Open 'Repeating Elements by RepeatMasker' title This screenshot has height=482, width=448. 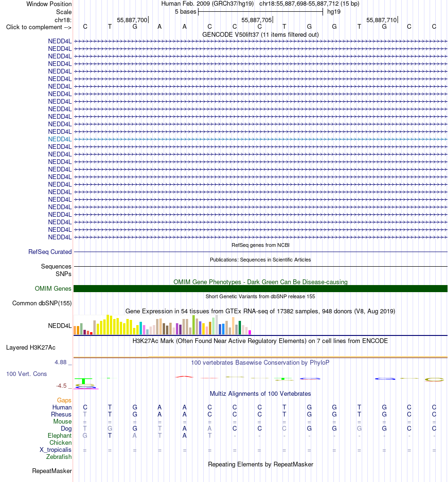pyautogui.click(x=260, y=465)
